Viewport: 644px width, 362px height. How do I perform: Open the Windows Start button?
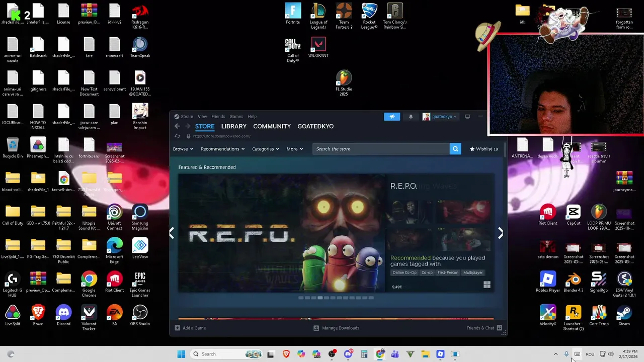(x=181, y=354)
